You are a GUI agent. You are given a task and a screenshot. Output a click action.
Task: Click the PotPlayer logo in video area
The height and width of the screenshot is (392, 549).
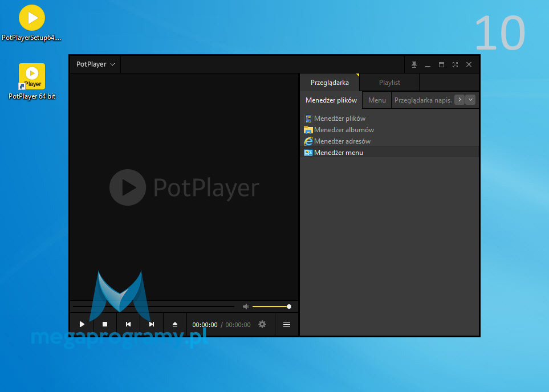tap(185, 187)
